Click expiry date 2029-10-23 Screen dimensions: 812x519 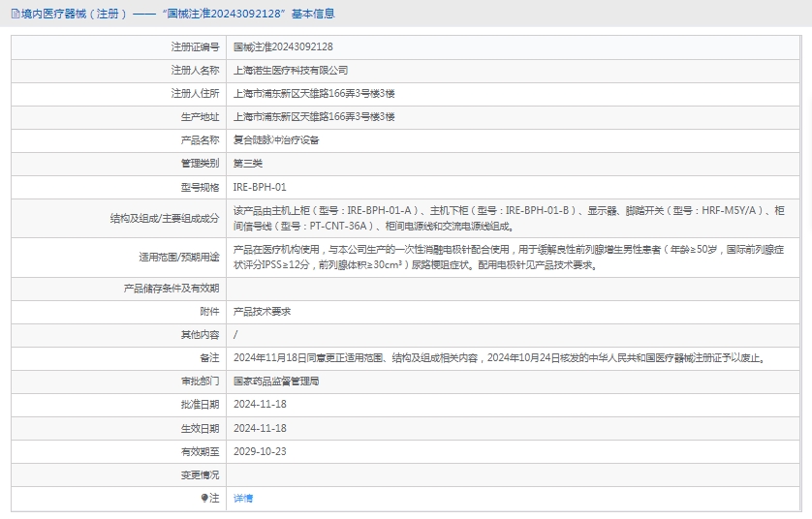[x=260, y=451]
